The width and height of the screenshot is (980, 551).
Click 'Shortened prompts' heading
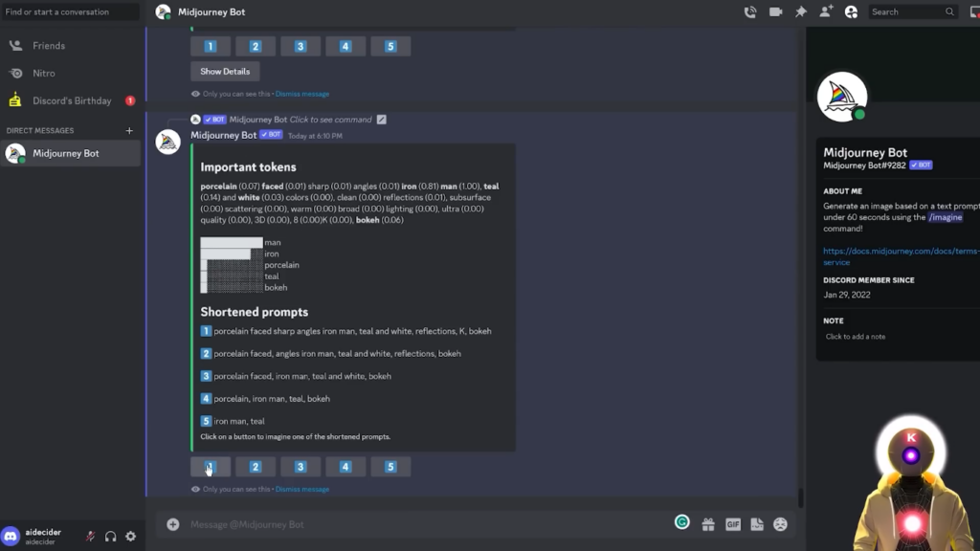[255, 312]
